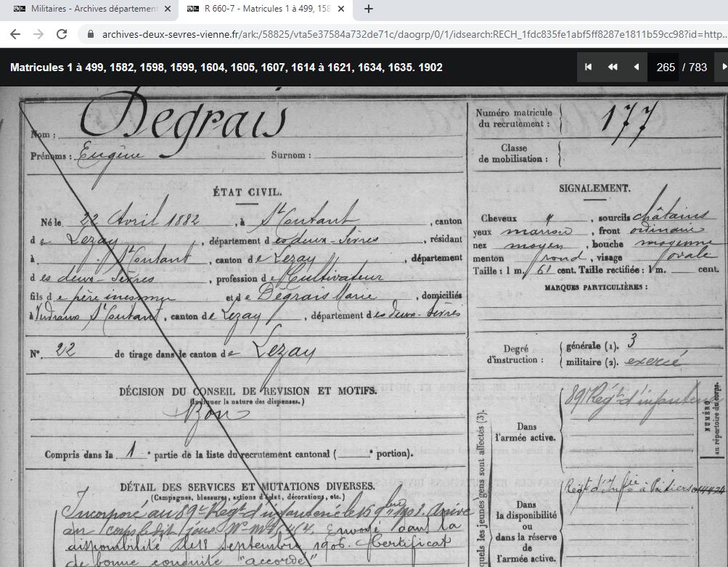Click the total pages count 783
This screenshot has width=728, height=567.
pyautogui.click(x=698, y=68)
